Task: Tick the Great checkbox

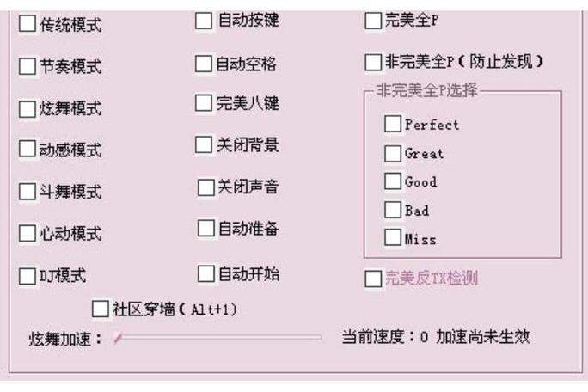Action: 393,154
